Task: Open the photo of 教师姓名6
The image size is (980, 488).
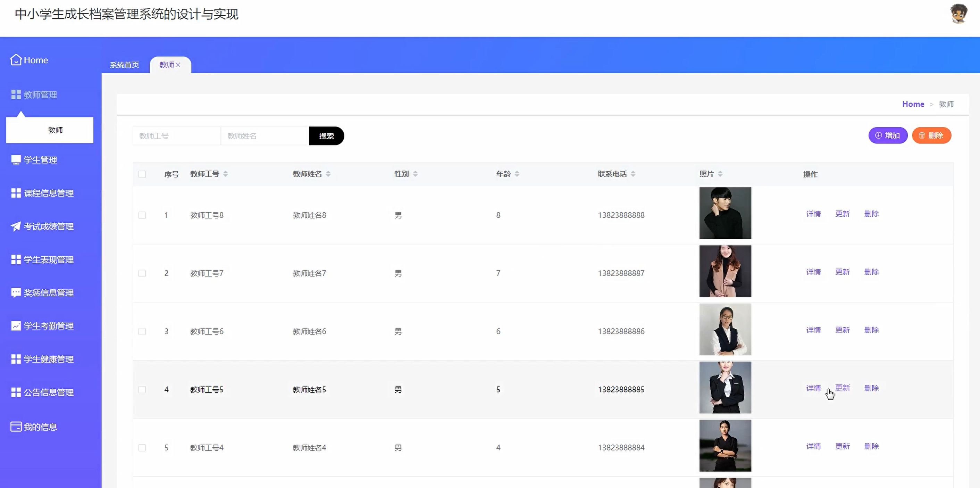Action: coord(725,330)
